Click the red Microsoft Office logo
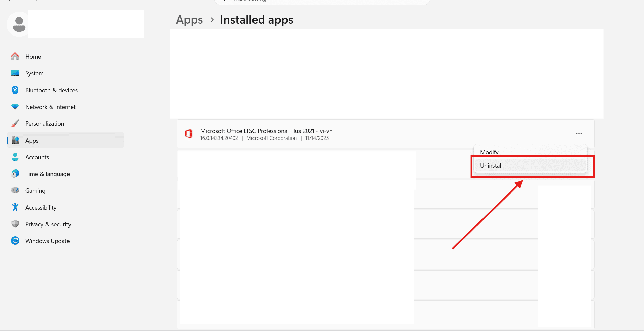 point(189,134)
